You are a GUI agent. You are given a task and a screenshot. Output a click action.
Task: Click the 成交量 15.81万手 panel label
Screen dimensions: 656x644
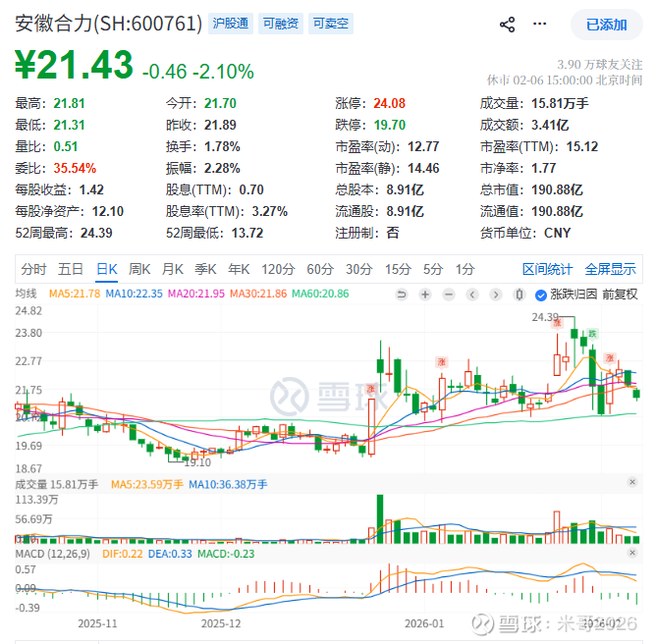(57, 484)
